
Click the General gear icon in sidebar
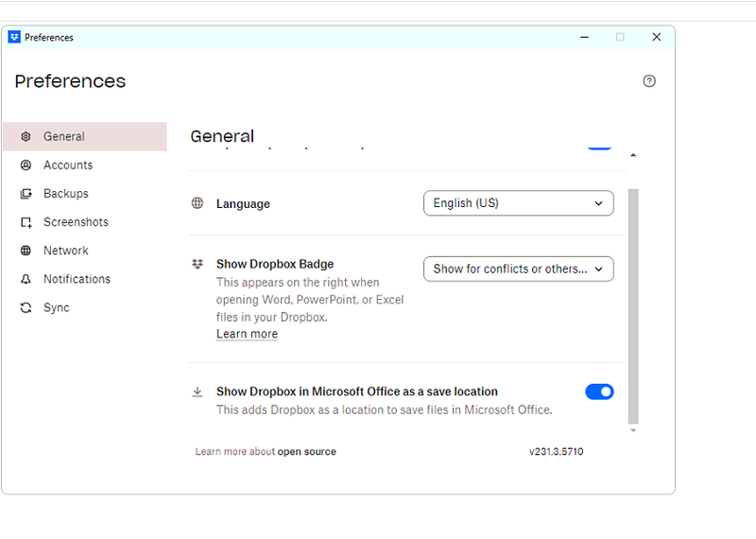point(26,137)
